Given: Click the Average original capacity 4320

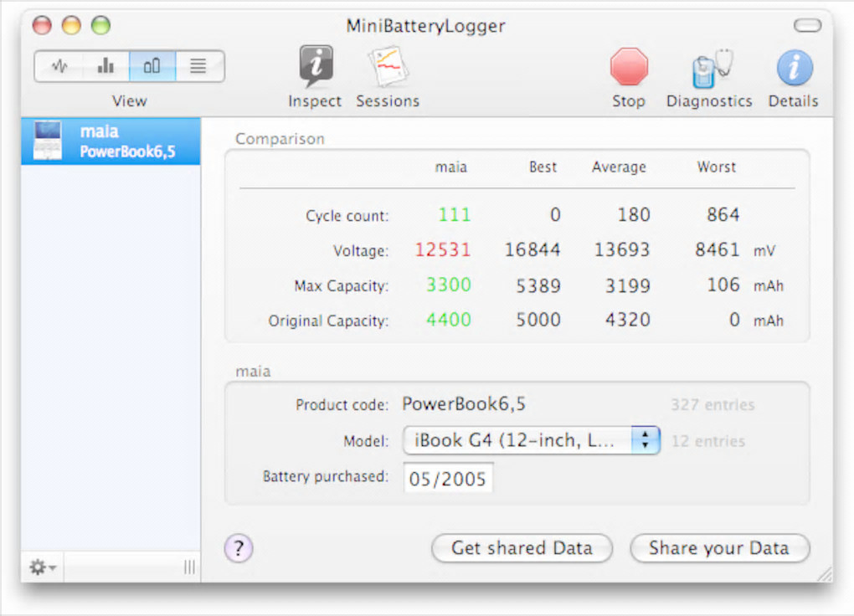Looking at the screenshot, I should tap(628, 320).
